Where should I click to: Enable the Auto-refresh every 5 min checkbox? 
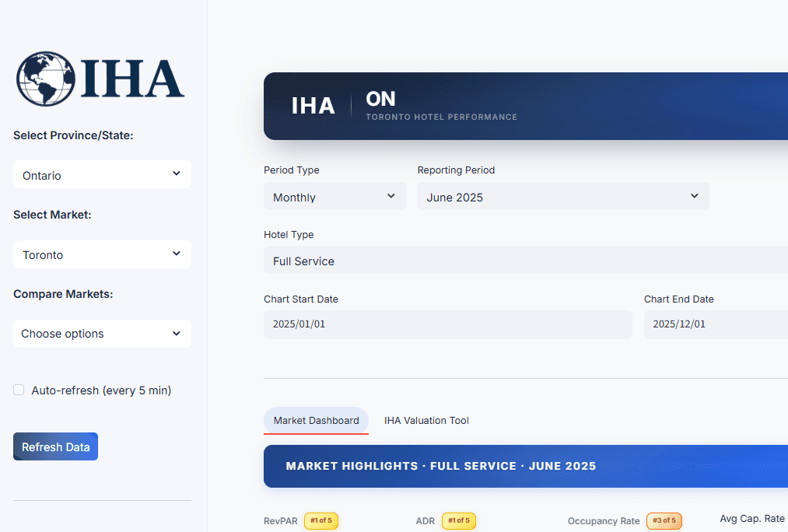(19, 390)
